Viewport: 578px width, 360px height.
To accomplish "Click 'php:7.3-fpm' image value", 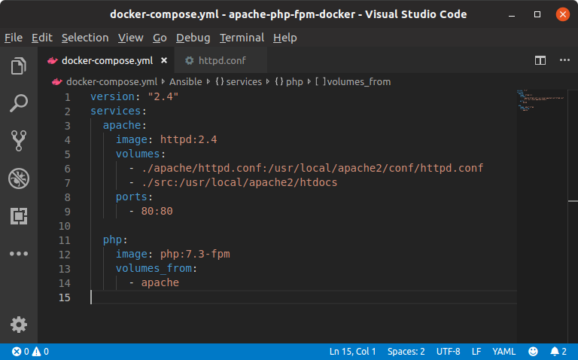I will pyautogui.click(x=195, y=254).
